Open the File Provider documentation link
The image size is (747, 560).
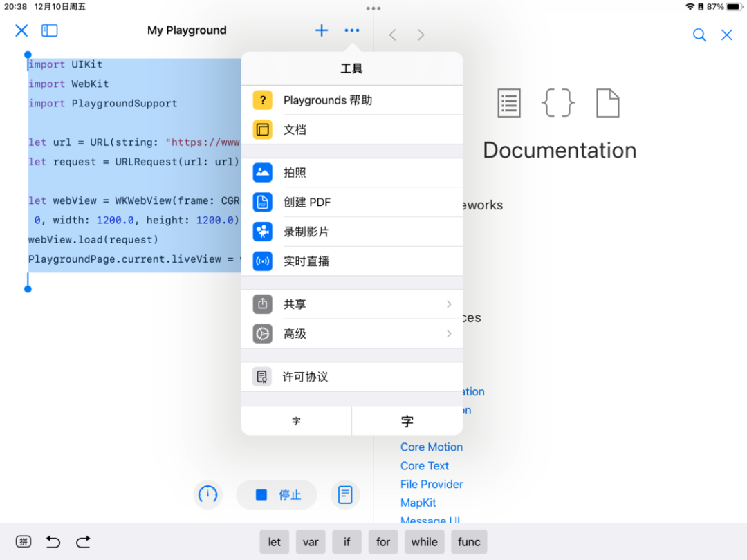tap(432, 484)
